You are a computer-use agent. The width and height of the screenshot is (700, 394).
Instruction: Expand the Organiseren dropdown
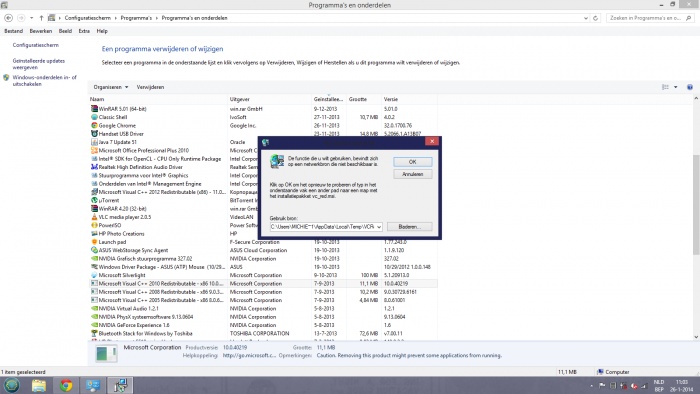pos(111,87)
